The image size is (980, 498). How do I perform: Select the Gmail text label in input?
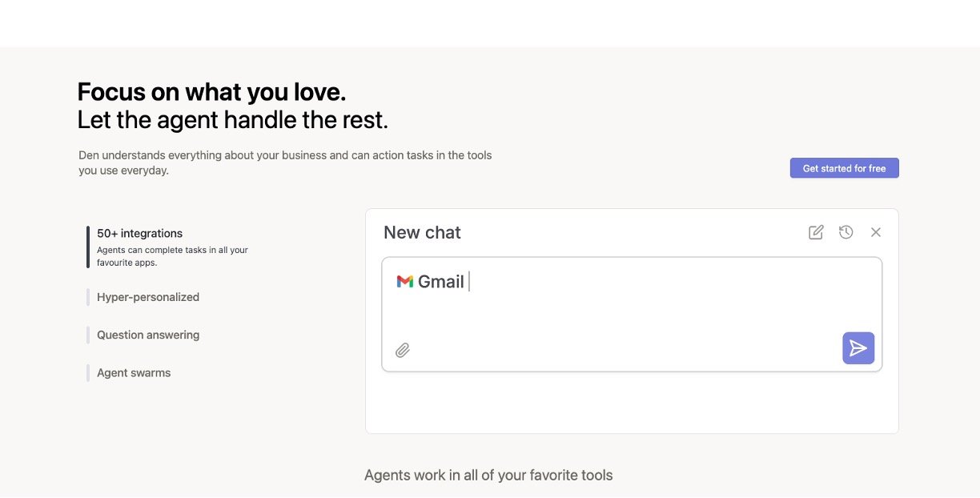click(x=441, y=282)
